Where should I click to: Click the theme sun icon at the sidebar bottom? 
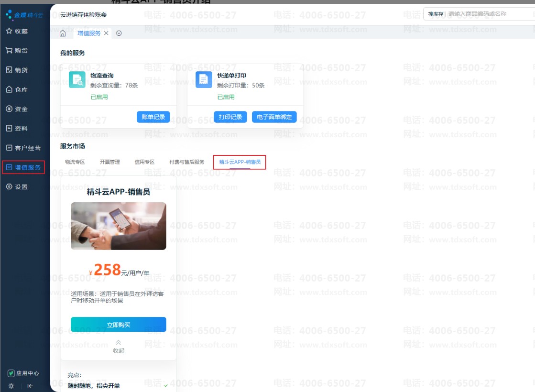(x=11, y=386)
